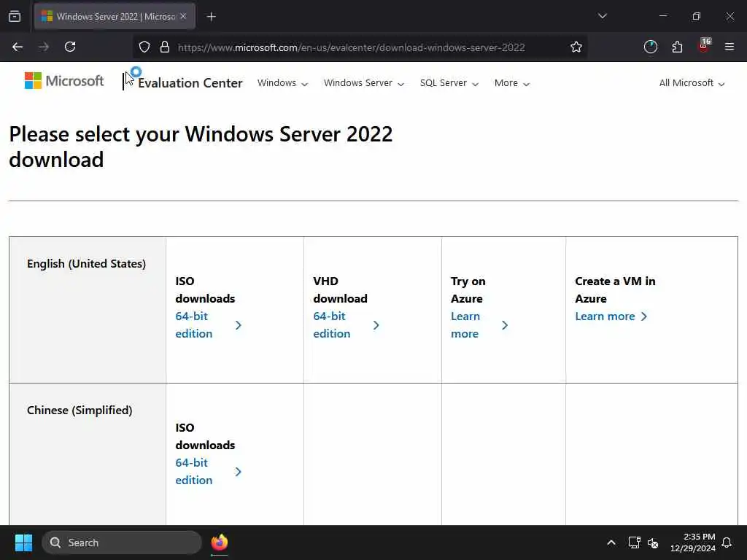Viewport: 747px width, 560px height.
Task: Open the notifications bell
Action: point(727,542)
